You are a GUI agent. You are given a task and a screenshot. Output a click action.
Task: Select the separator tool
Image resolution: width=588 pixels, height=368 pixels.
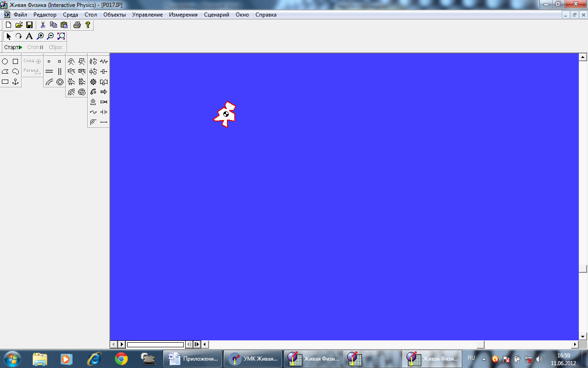click(104, 112)
